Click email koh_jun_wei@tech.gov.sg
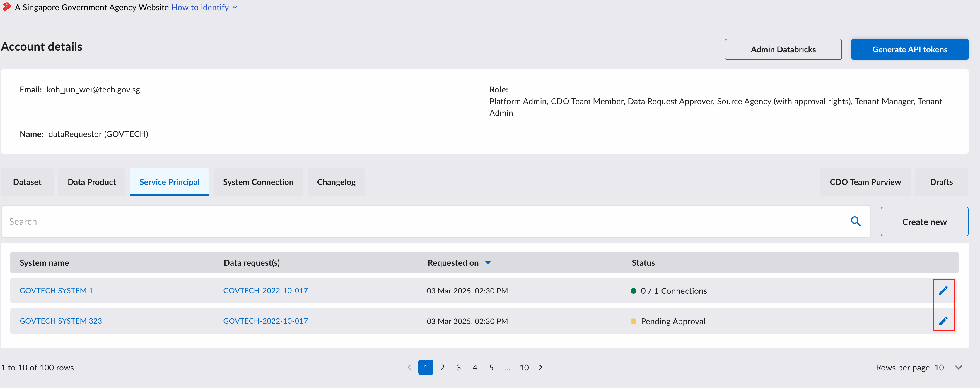The height and width of the screenshot is (388, 980). coord(93,90)
